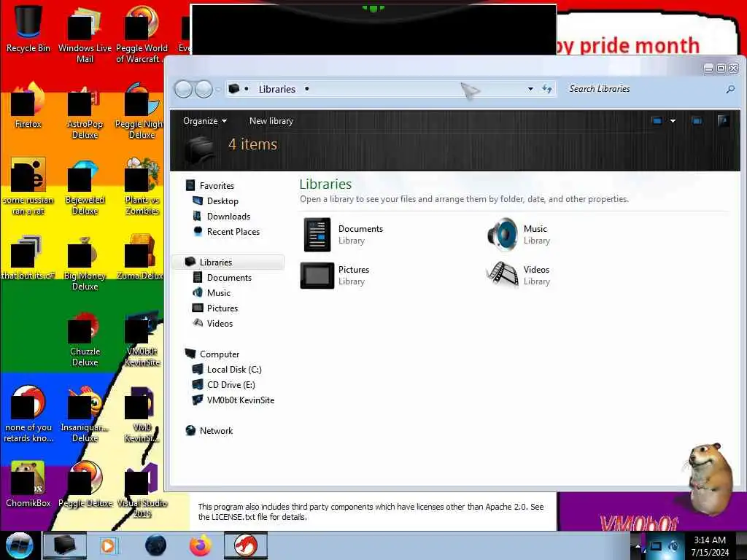Image resolution: width=747 pixels, height=560 pixels.
Task: Select Desktop under Favorites
Action: coord(222,201)
